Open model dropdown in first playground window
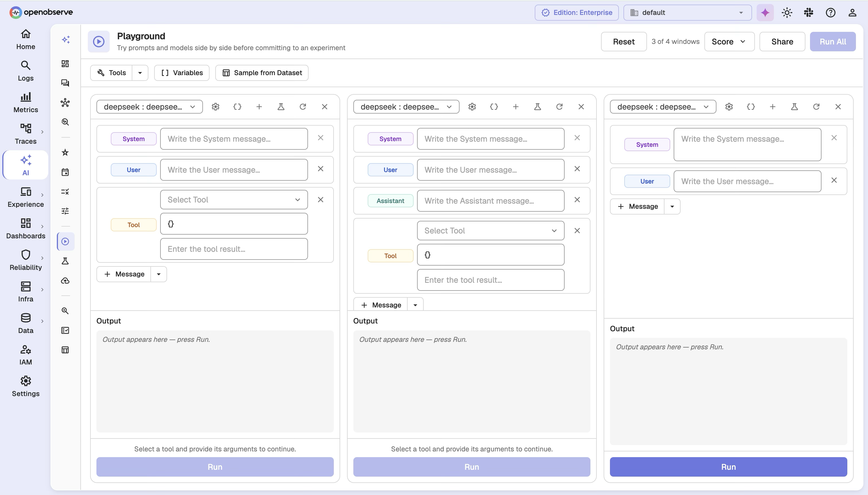Image resolution: width=868 pixels, height=495 pixels. click(x=149, y=107)
